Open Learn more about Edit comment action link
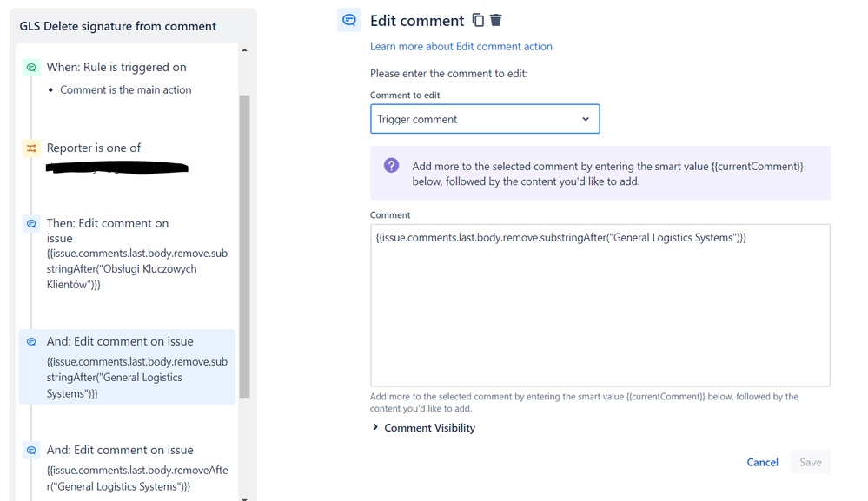868x501 pixels. click(x=461, y=46)
